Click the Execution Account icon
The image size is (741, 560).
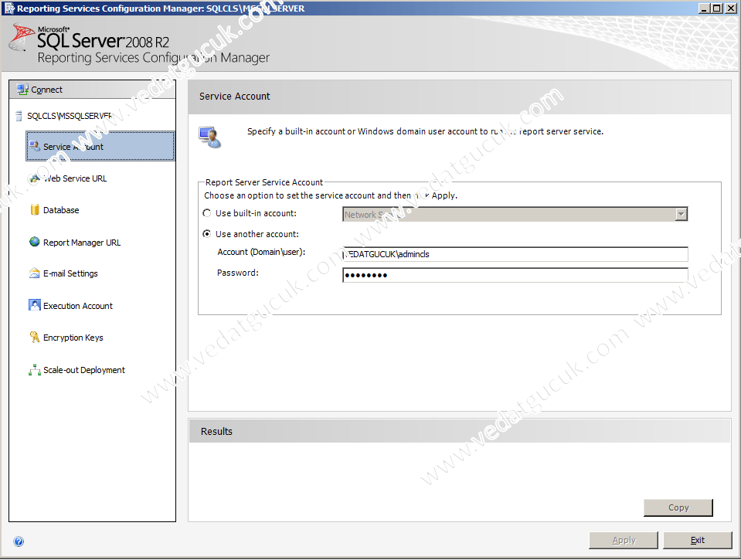35,305
